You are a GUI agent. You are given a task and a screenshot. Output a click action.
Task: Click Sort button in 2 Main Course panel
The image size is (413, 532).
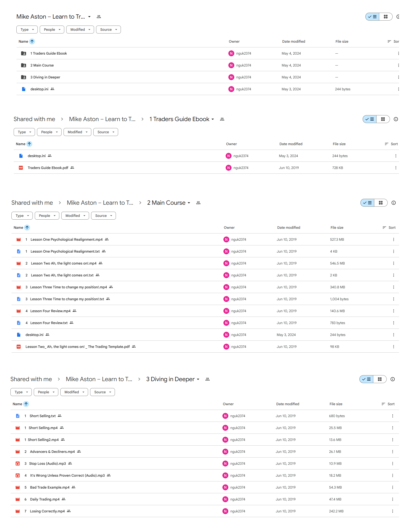point(389,228)
